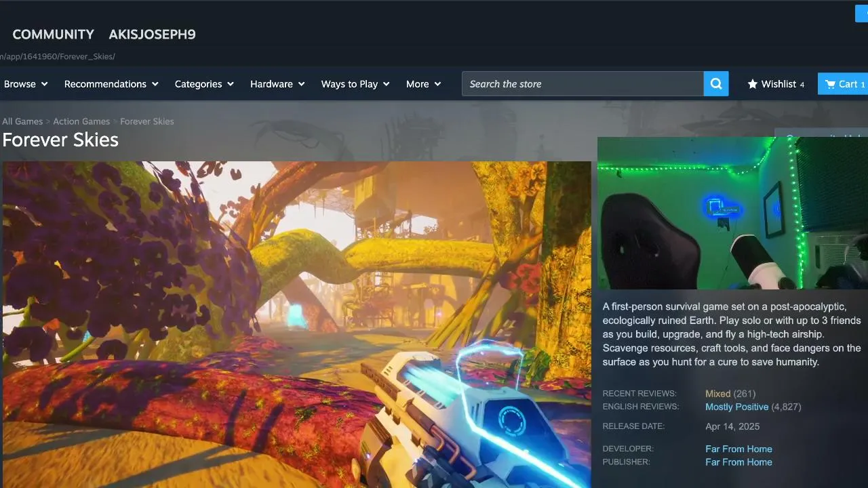View the Mostly Positive English reviews
Image resolution: width=868 pixels, height=488 pixels.
click(736, 407)
